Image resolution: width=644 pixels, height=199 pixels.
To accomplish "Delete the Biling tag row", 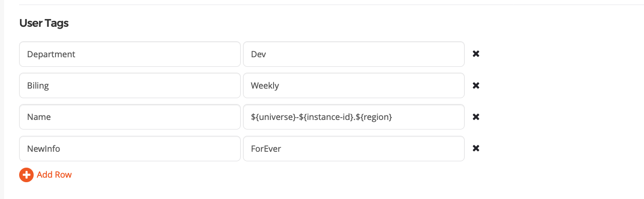I will (x=476, y=85).
